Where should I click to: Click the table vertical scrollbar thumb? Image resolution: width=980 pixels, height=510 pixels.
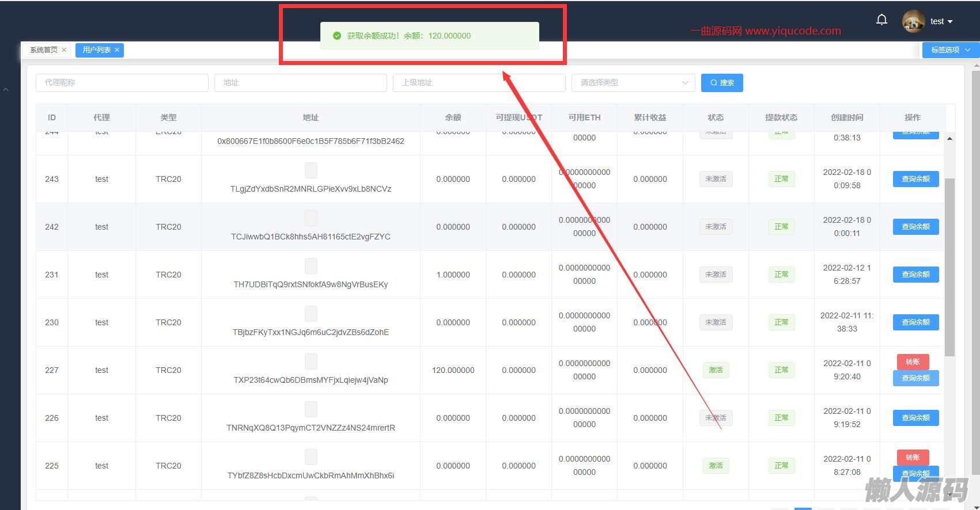click(949, 265)
